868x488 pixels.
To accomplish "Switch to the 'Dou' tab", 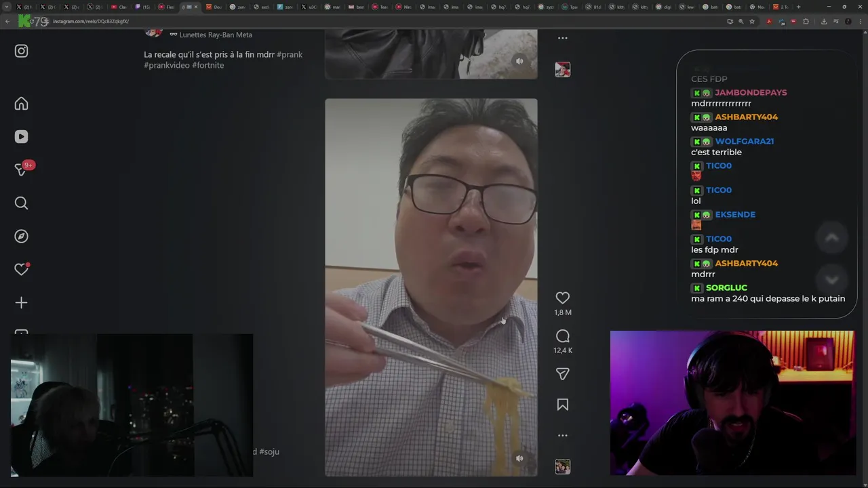I will pyautogui.click(x=214, y=7).
